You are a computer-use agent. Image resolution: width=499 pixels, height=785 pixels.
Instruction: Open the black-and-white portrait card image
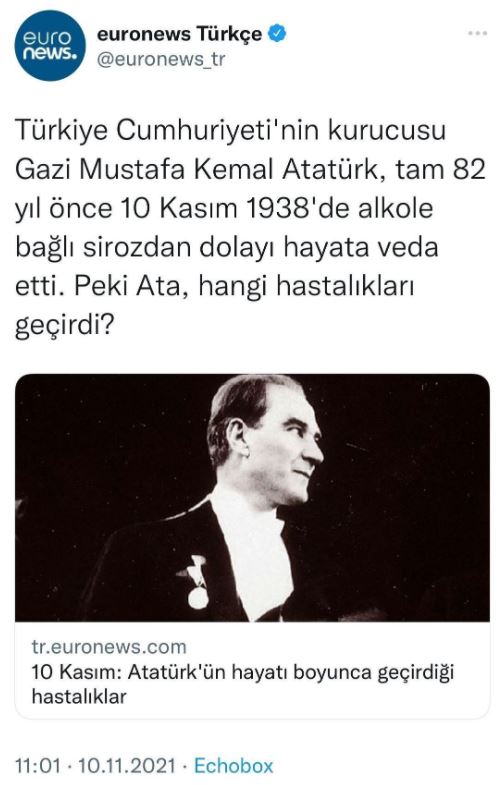coord(252,498)
